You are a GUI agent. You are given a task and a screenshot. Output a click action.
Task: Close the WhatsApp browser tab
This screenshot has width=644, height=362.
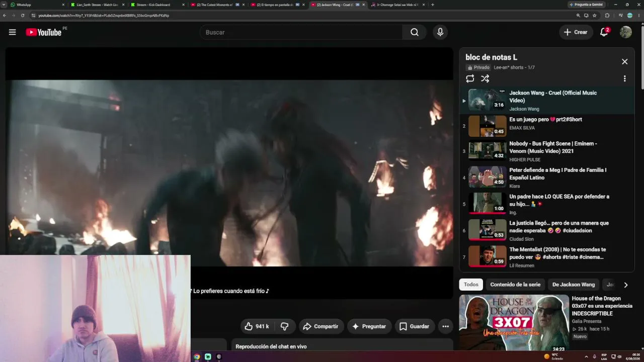point(63,5)
